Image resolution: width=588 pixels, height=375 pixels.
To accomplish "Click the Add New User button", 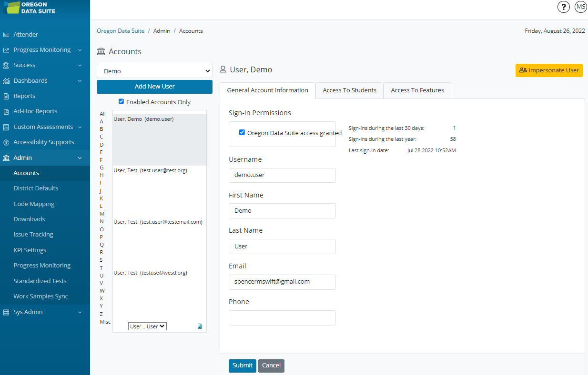I will 154,87.
